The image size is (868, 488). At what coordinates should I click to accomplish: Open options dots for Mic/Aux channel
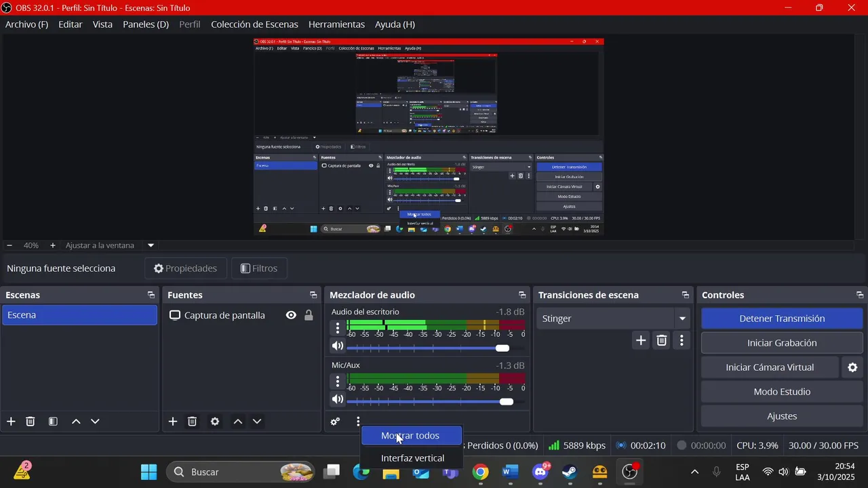click(x=338, y=382)
